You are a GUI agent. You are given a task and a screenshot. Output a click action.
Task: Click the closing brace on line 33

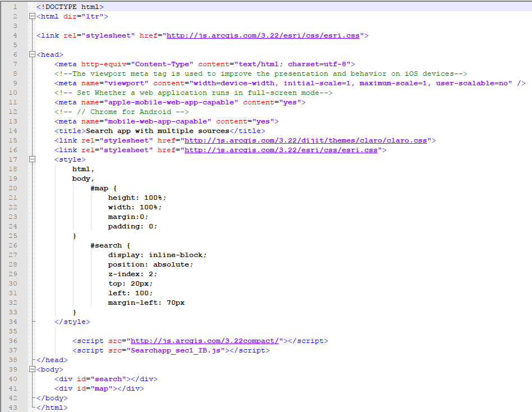[75, 312]
